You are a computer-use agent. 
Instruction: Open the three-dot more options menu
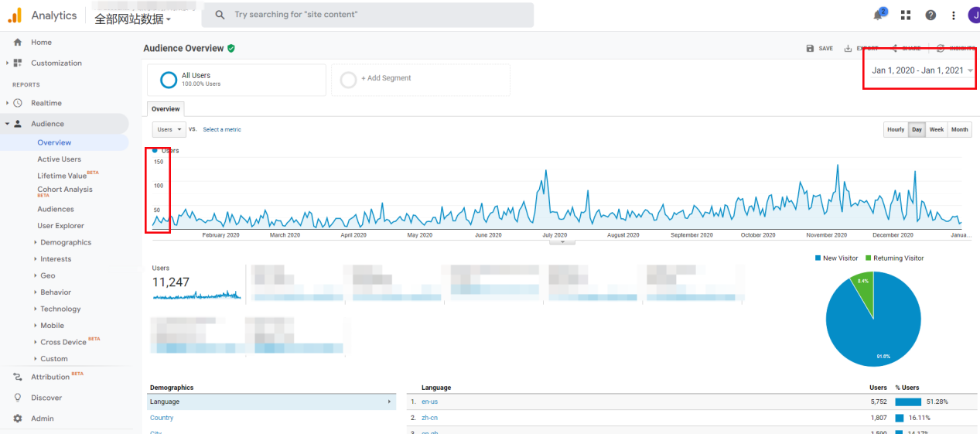(x=954, y=15)
